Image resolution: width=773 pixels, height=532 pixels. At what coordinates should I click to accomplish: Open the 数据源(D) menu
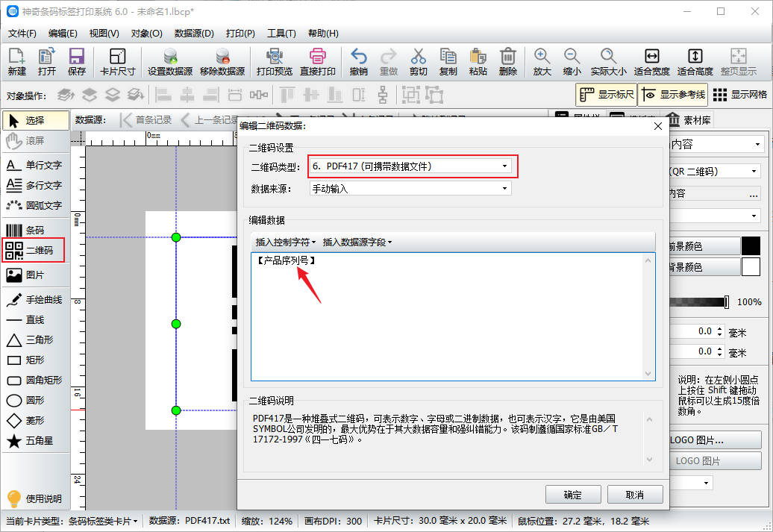click(x=194, y=34)
